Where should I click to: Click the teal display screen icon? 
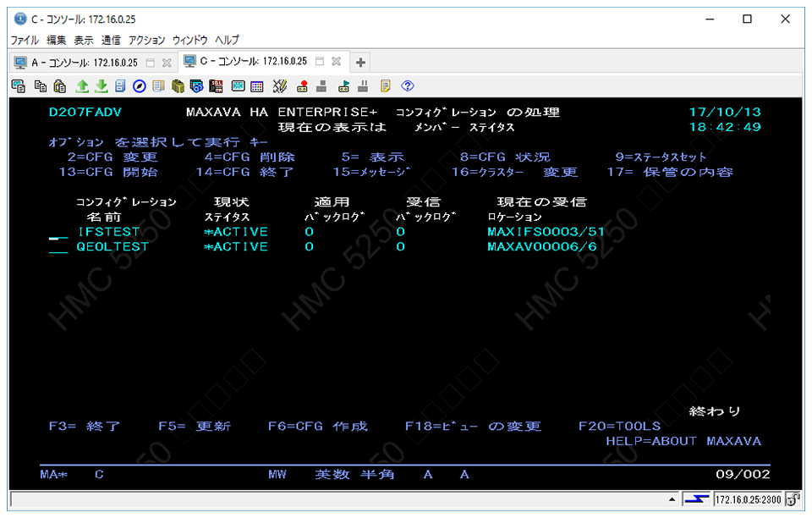point(239,86)
